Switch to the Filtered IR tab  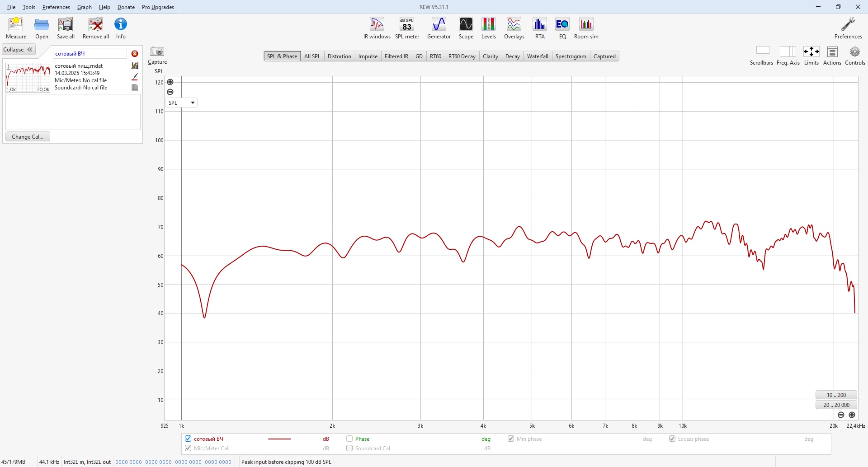(x=396, y=56)
